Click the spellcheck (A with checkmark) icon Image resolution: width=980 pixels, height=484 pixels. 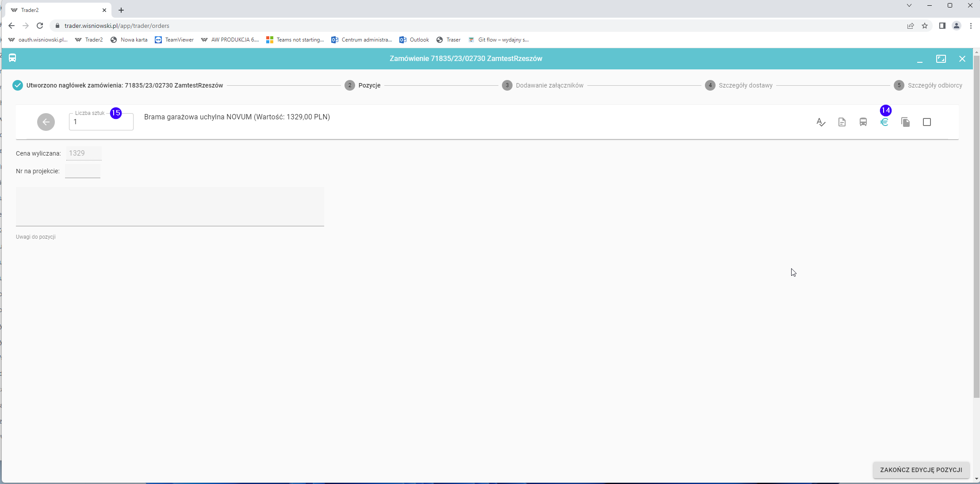[x=821, y=122]
